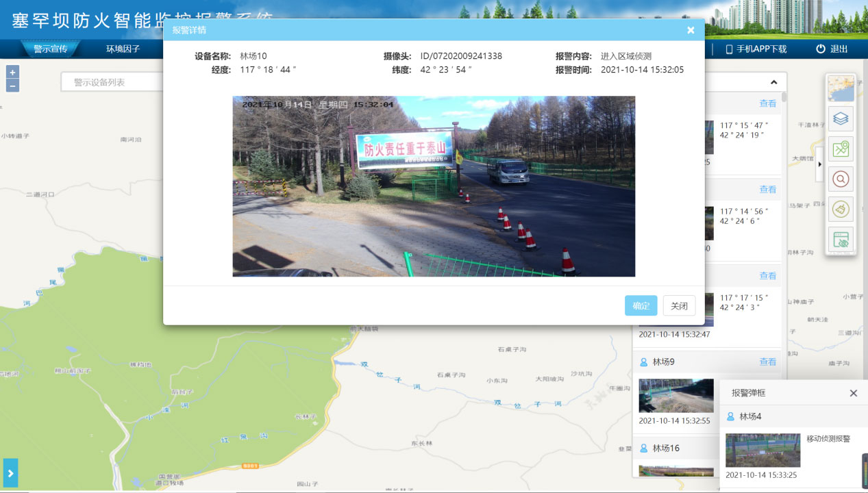Collapse the right toolbar with black arrow
The image size is (868, 493).
(819, 165)
